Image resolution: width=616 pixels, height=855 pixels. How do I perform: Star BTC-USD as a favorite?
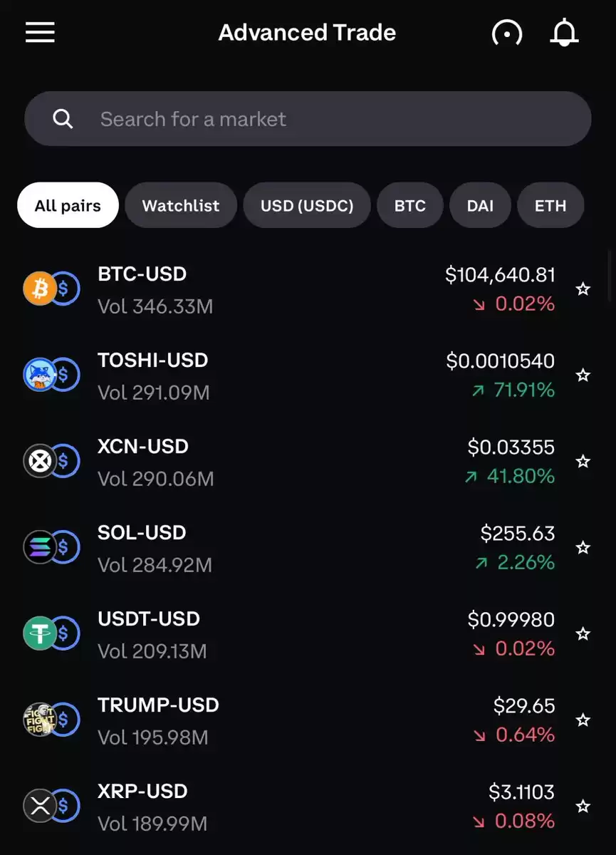click(583, 289)
